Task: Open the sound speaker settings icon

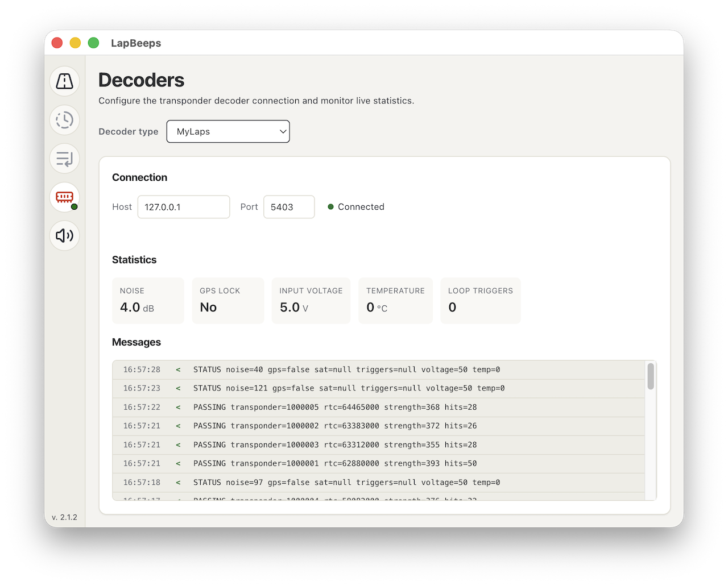Action: tap(64, 235)
